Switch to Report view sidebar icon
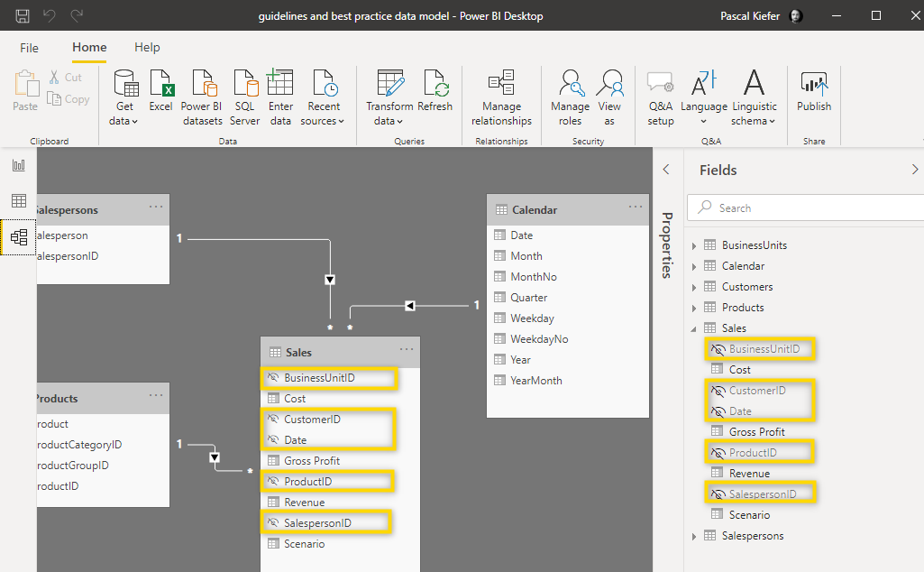The image size is (924, 572). point(19,165)
